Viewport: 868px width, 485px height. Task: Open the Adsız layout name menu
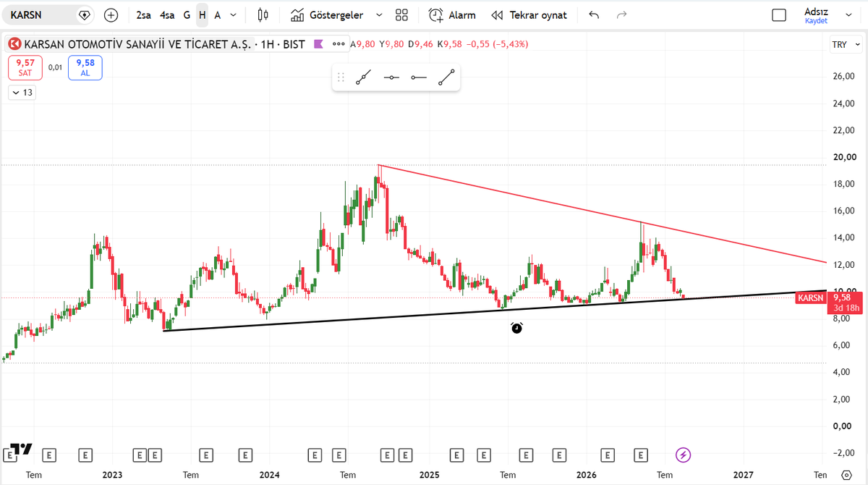816,11
